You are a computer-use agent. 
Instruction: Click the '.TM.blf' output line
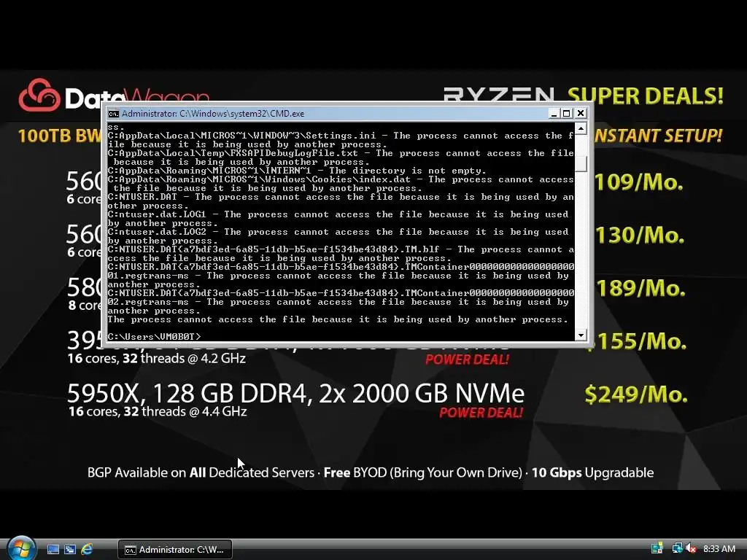point(340,249)
